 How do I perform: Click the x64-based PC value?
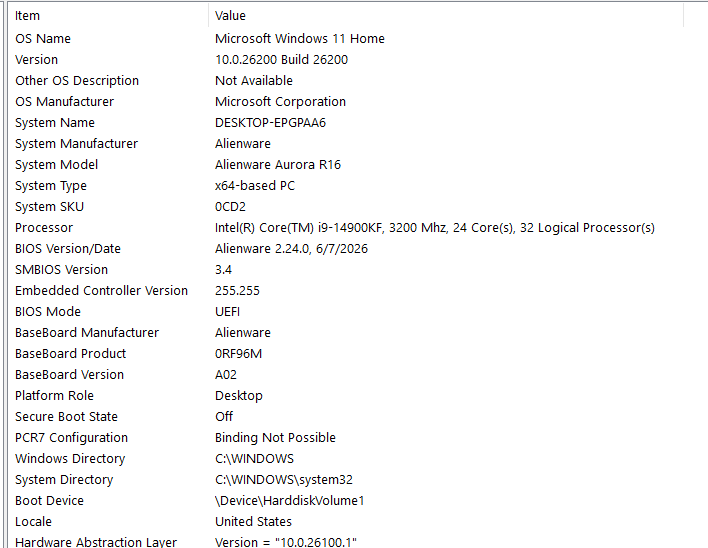click(x=255, y=186)
